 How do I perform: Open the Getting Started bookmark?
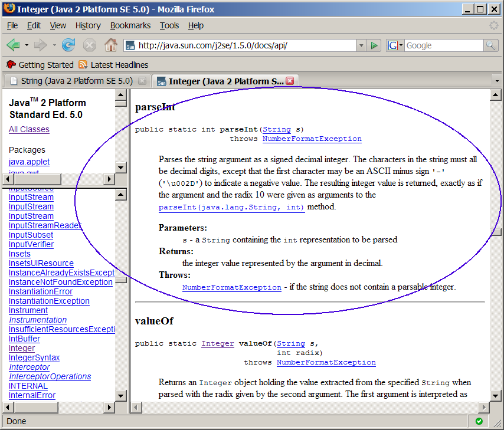(40, 65)
